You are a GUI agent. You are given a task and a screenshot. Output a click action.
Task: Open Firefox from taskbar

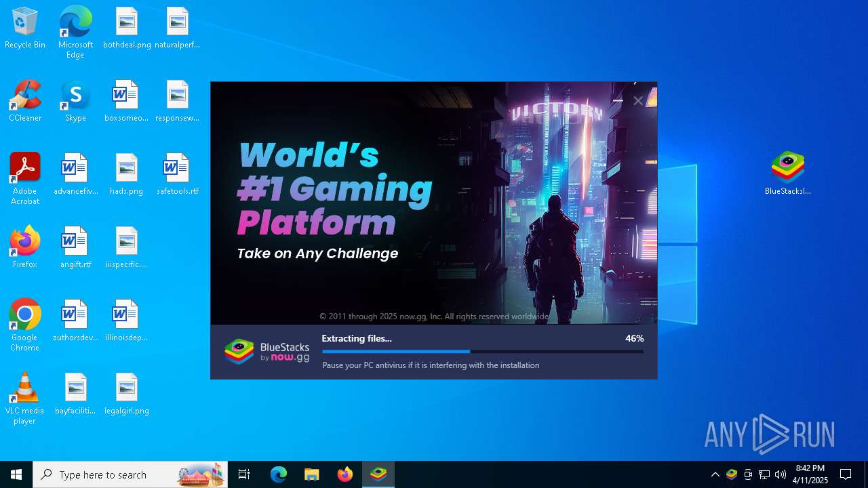click(344, 474)
